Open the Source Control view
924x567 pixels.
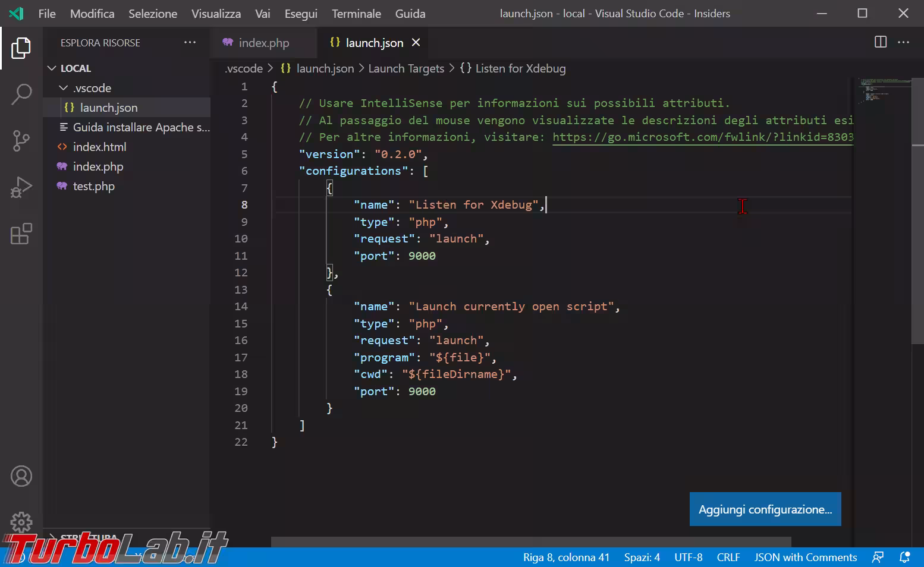coord(21,141)
